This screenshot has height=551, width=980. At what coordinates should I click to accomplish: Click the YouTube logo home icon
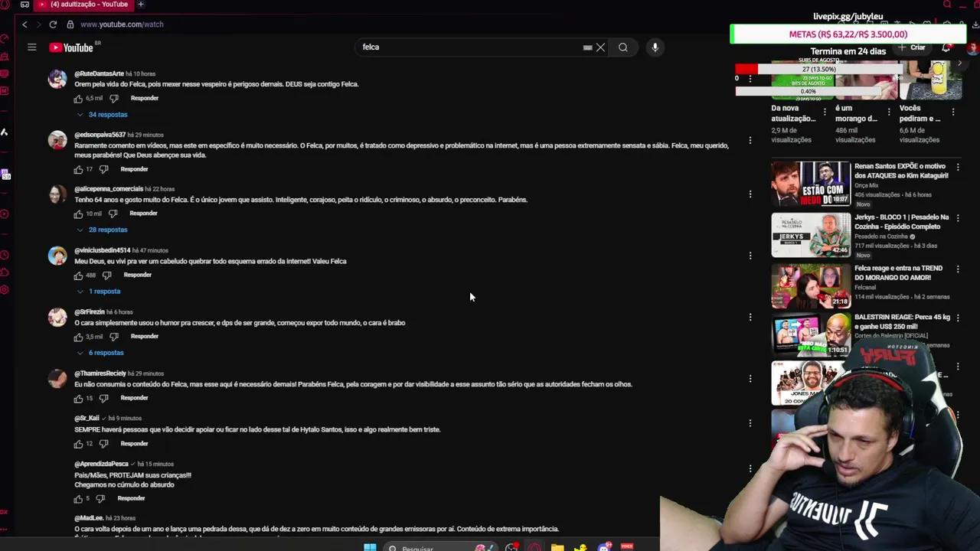(71, 47)
